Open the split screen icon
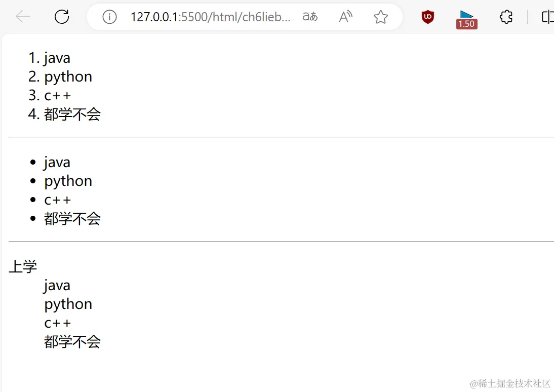Screen dimensions: 554x392 (x=547, y=17)
